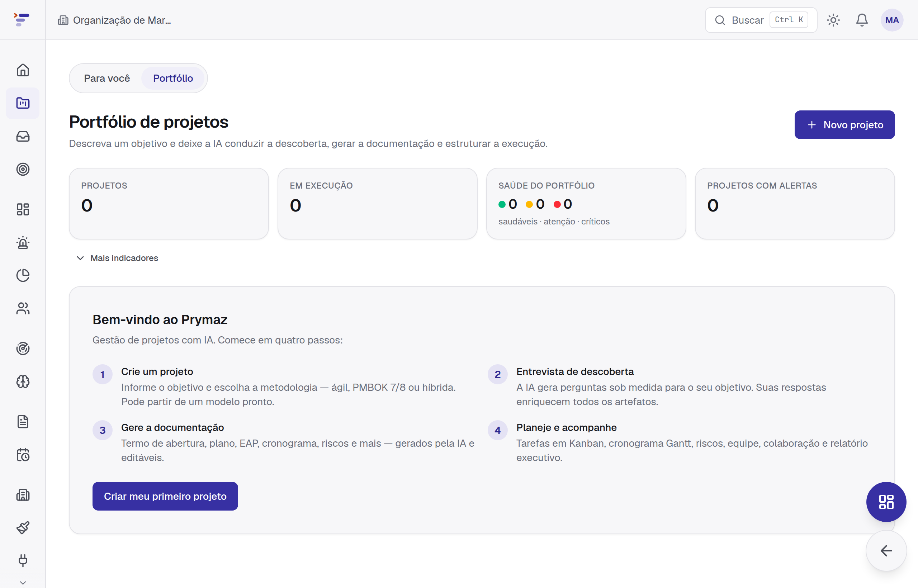Viewport: 918px width, 588px height.
Task: Click Criar meu primeiro projeto button
Action: point(165,496)
